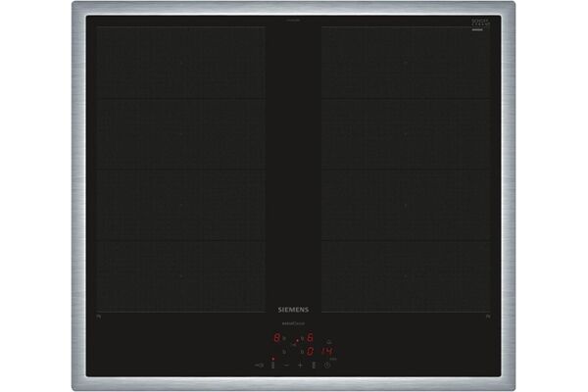Tap the minus power level button
Screen dimensions: 588x392
[286, 365]
